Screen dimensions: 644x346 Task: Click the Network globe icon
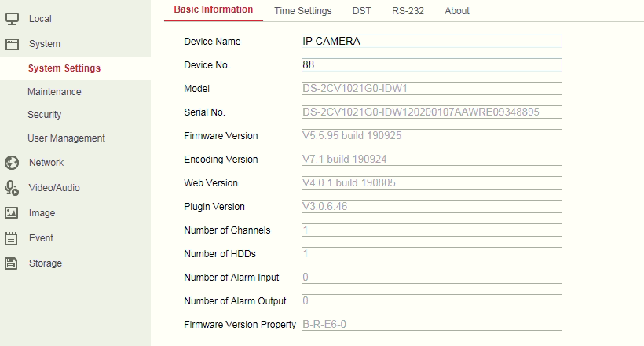(12, 163)
